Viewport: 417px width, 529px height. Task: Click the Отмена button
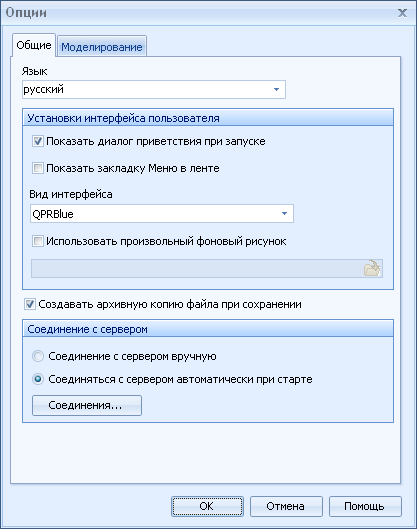[286, 506]
